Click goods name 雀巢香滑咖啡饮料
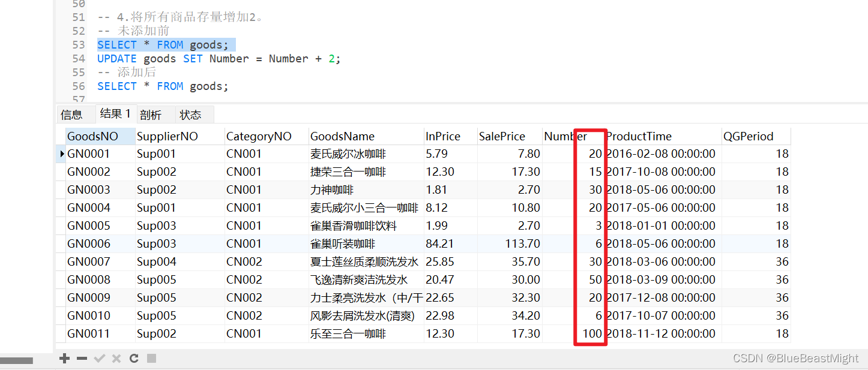 354,225
